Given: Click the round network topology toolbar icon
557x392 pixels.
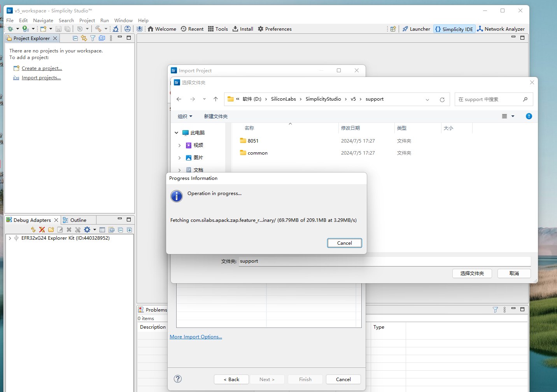Looking at the screenshot, I should coord(128,29).
